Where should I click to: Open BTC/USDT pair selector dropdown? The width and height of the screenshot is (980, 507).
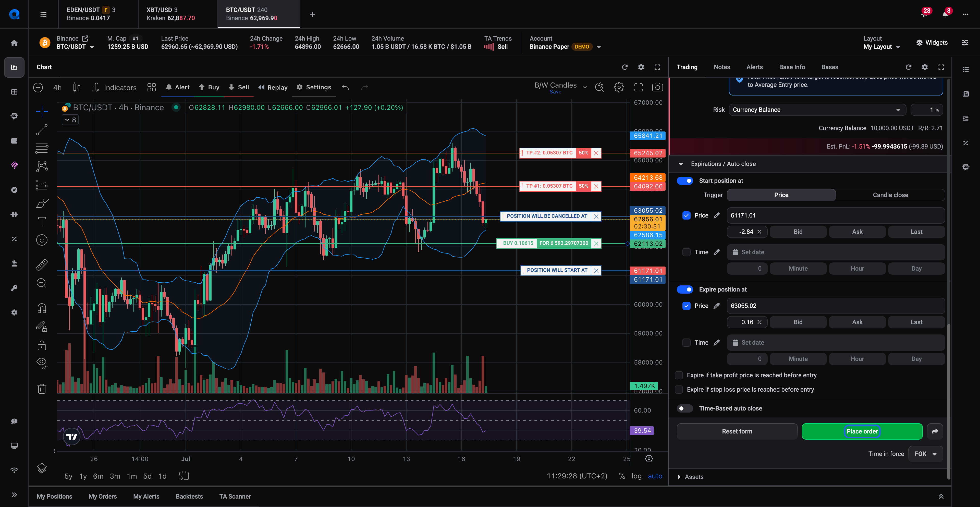pyautogui.click(x=75, y=47)
